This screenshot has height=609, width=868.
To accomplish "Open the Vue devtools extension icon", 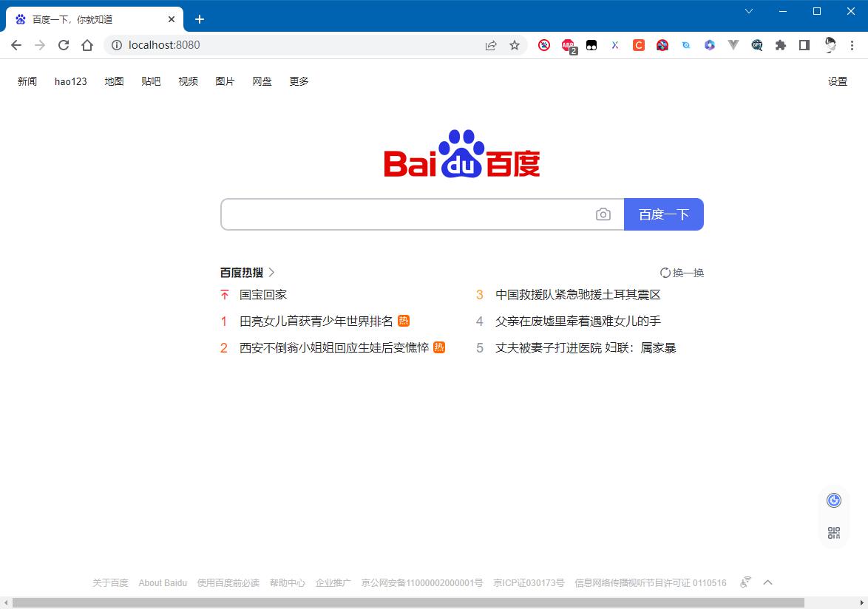I will [733, 45].
